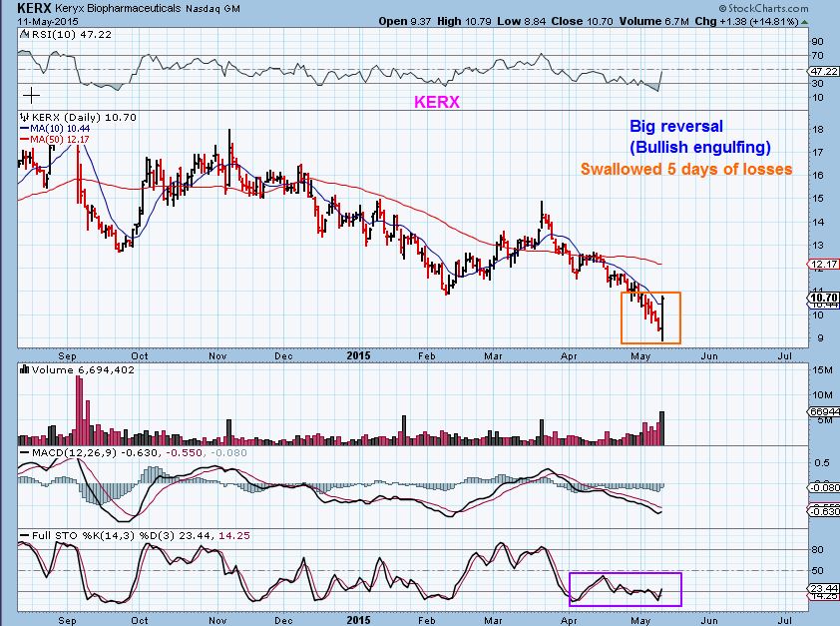Click the Mar label on the bottom date axis
The width and height of the screenshot is (840, 626).
coord(493,620)
